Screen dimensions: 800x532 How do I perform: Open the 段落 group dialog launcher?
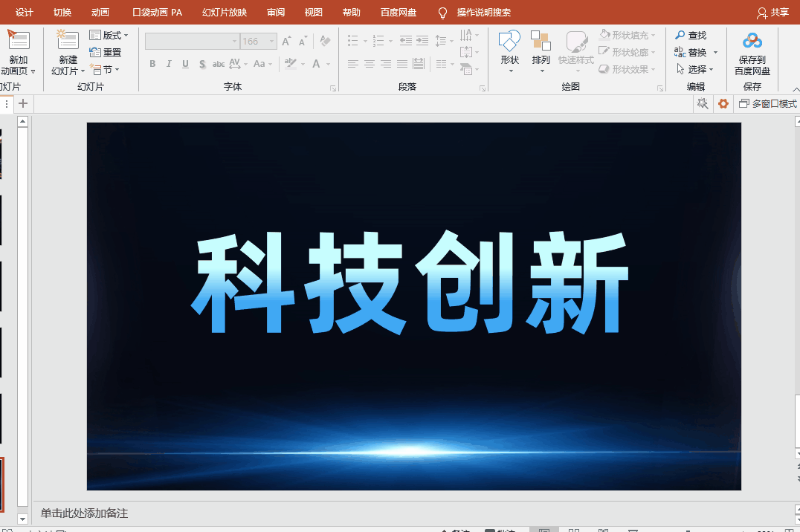482,88
